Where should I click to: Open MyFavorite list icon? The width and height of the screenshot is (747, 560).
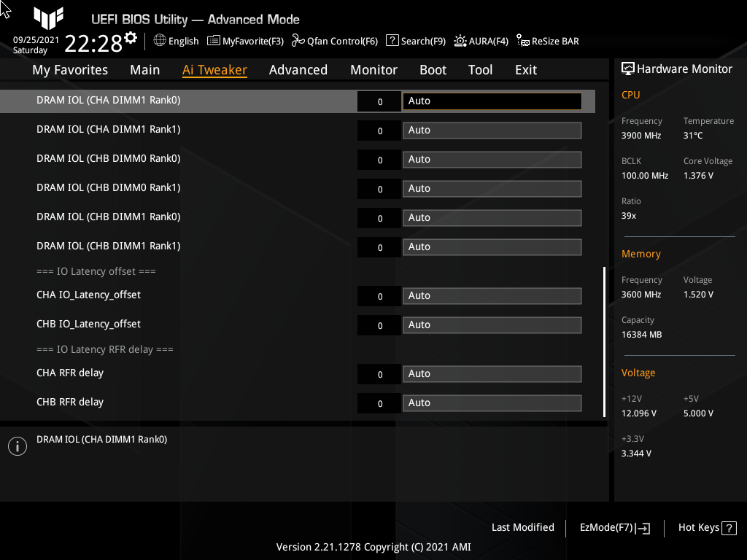pyautogui.click(x=214, y=41)
